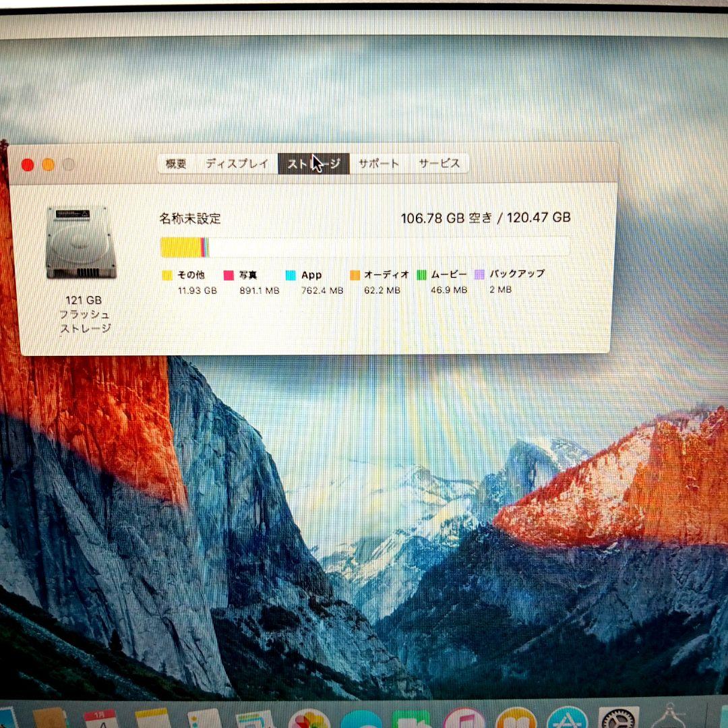Click the オーディオ label text
728x728 pixels.
(x=386, y=274)
